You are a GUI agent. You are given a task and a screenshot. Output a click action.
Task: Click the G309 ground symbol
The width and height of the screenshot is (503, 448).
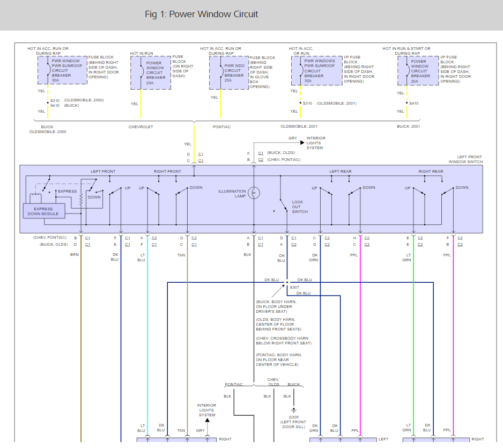tap(293, 410)
